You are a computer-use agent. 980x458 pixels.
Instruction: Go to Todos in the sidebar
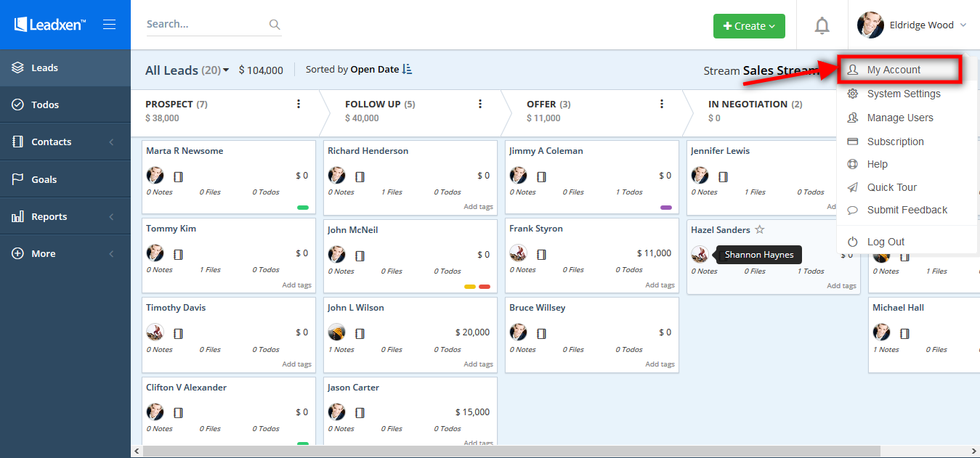(x=65, y=105)
